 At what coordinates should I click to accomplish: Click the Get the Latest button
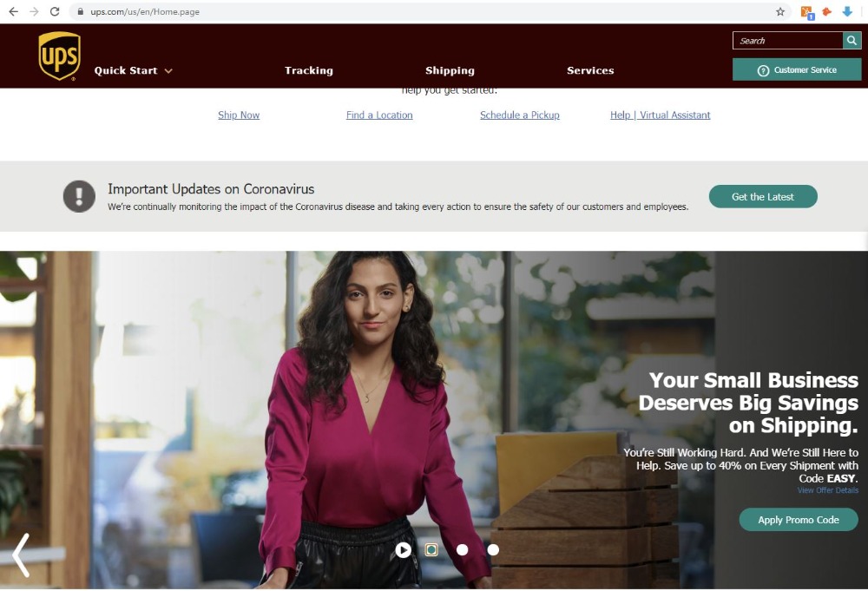(763, 196)
